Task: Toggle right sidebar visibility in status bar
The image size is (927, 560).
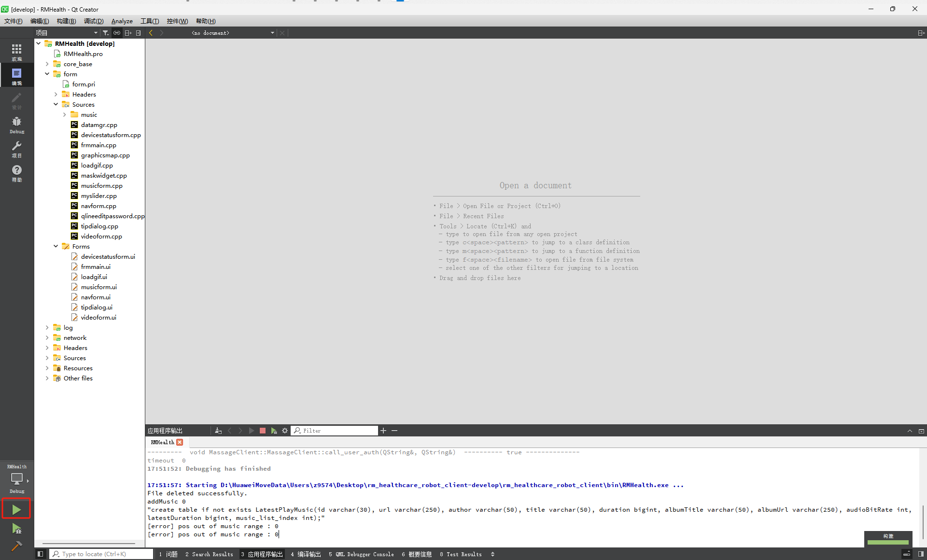Action: tap(921, 554)
